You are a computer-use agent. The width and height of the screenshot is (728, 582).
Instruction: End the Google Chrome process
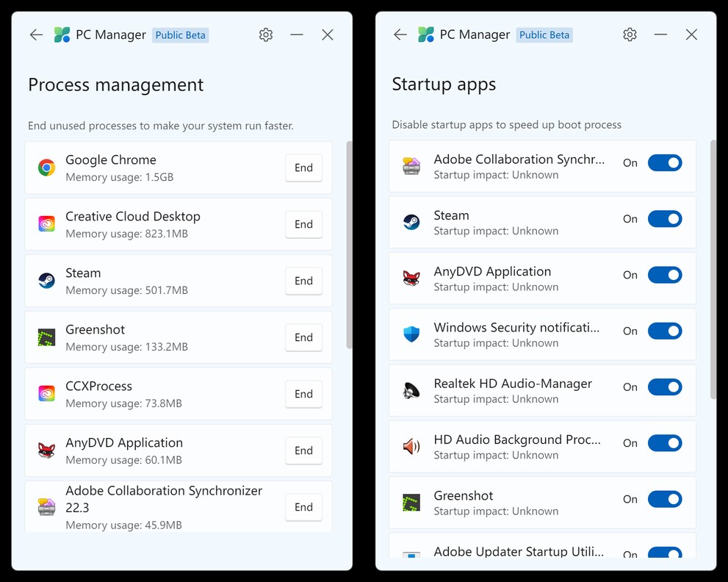[303, 168]
